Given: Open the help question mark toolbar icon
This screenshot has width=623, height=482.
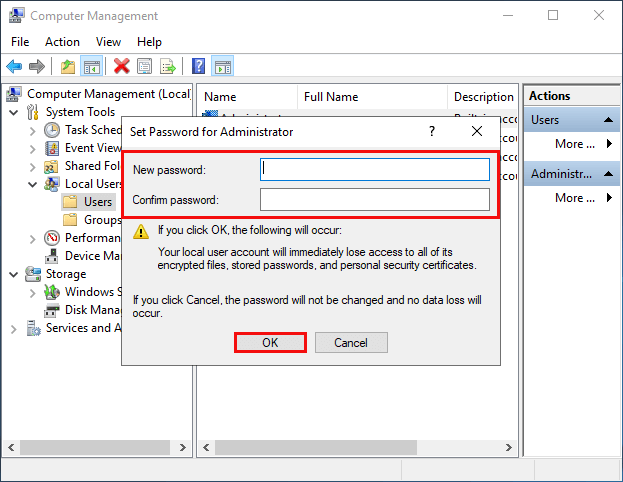Looking at the screenshot, I should tap(198, 66).
